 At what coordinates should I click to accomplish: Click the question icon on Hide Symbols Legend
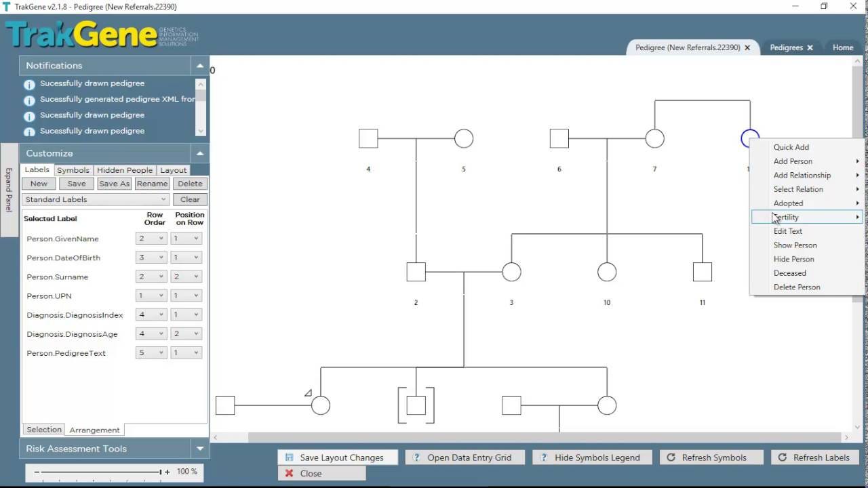tap(544, 457)
